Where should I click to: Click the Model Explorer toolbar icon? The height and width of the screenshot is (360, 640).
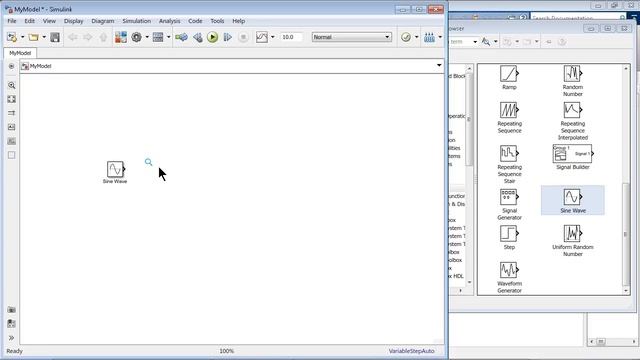[158, 37]
